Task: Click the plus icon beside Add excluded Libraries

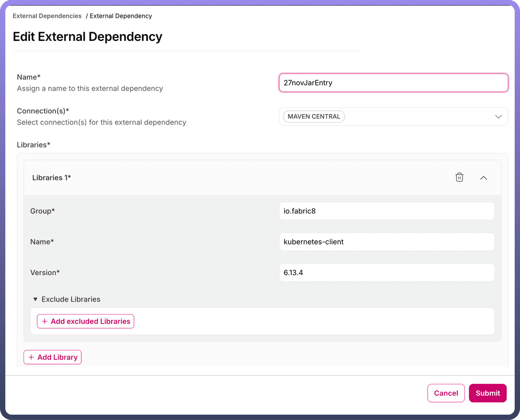Action: pos(45,321)
